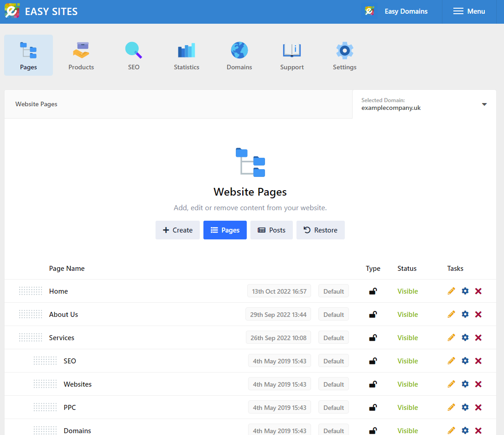Expand the Selected Domain dropdown
The image size is (504, 435).
tap(424, 104)
